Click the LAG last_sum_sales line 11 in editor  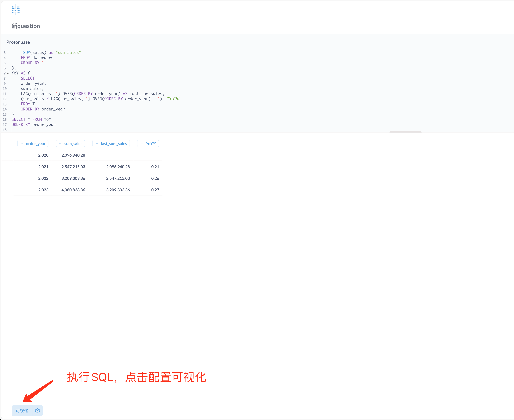pyautogui.click(x=93, y=94)
